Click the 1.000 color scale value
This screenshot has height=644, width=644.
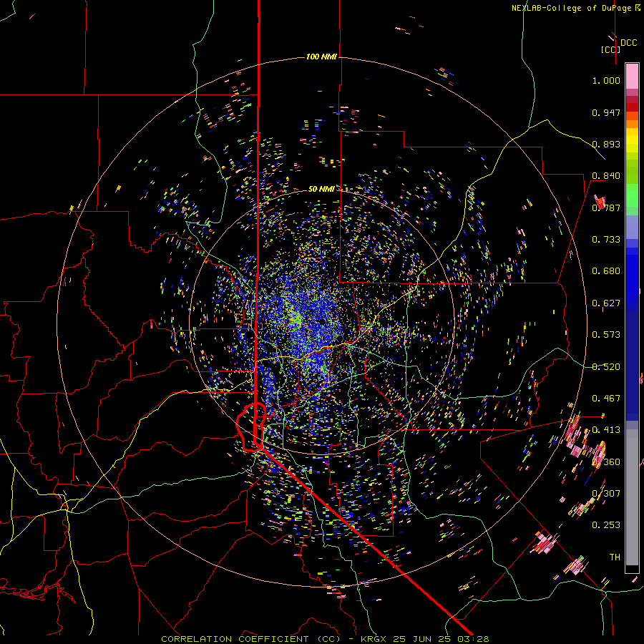[x=606, y=80]
